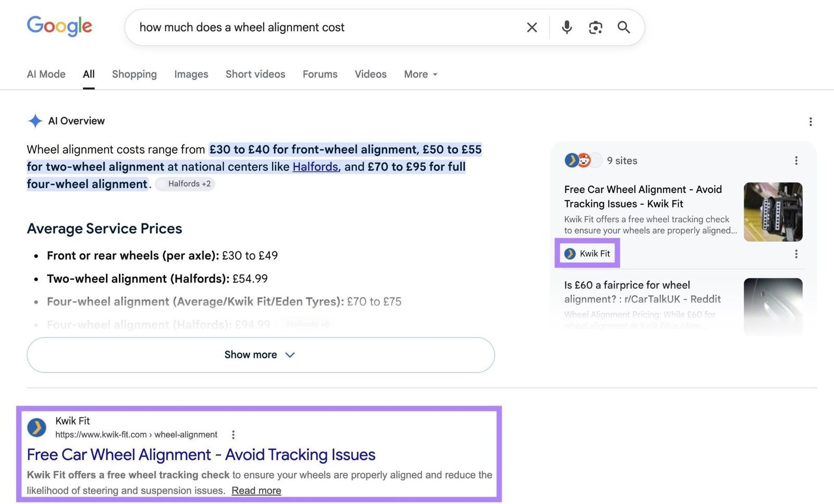This screenshot has width=834, height=504.
Task: Click the AI Overview sparkle icon
Action: tap(35, 121)
